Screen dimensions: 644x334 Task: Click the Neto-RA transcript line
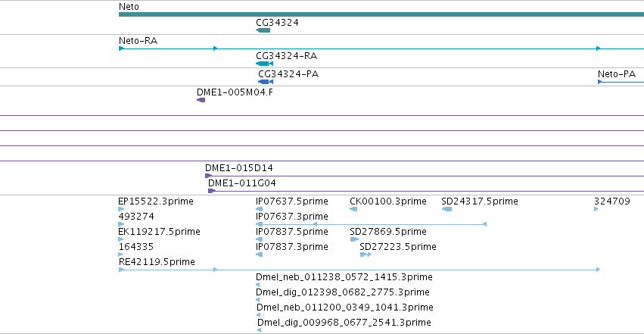(x=381, y=48)
